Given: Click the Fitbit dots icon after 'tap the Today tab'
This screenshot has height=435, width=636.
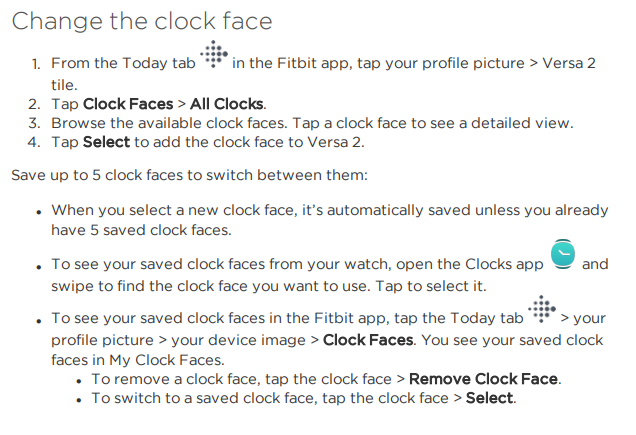Looking at the screenshot, I should (x=542, y=309).
